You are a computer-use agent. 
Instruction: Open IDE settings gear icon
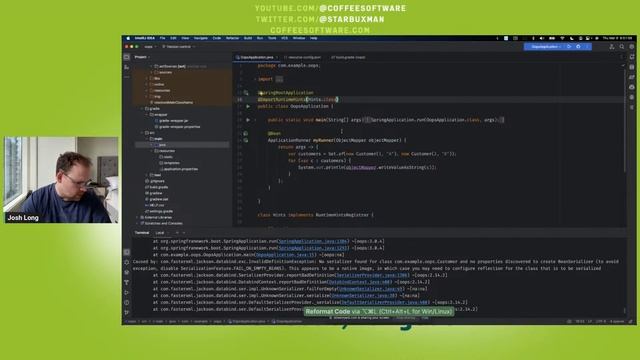point(631,47)
